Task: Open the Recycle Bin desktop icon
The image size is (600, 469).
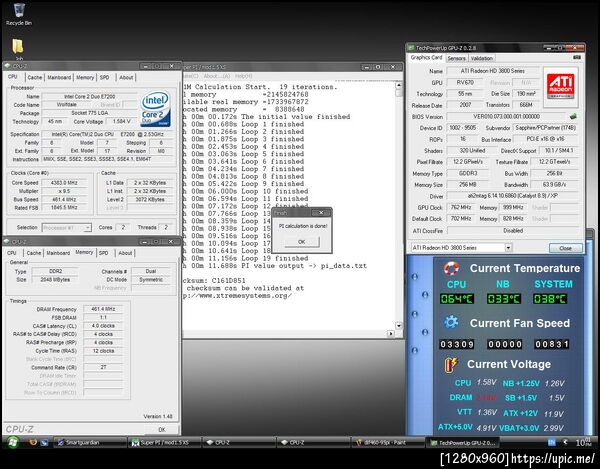Action: (x=19, y=14)
